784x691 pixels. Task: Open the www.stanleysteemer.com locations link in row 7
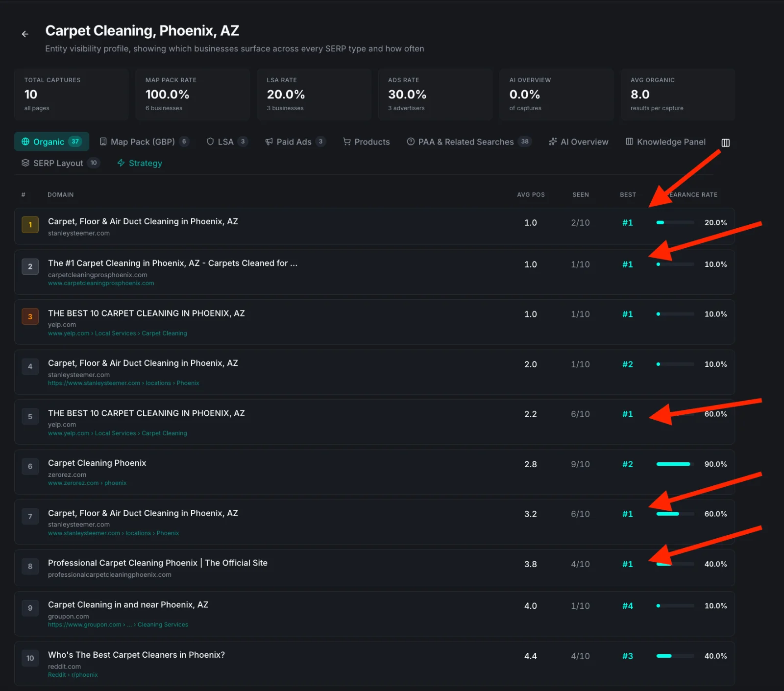[x=113, y=533]
